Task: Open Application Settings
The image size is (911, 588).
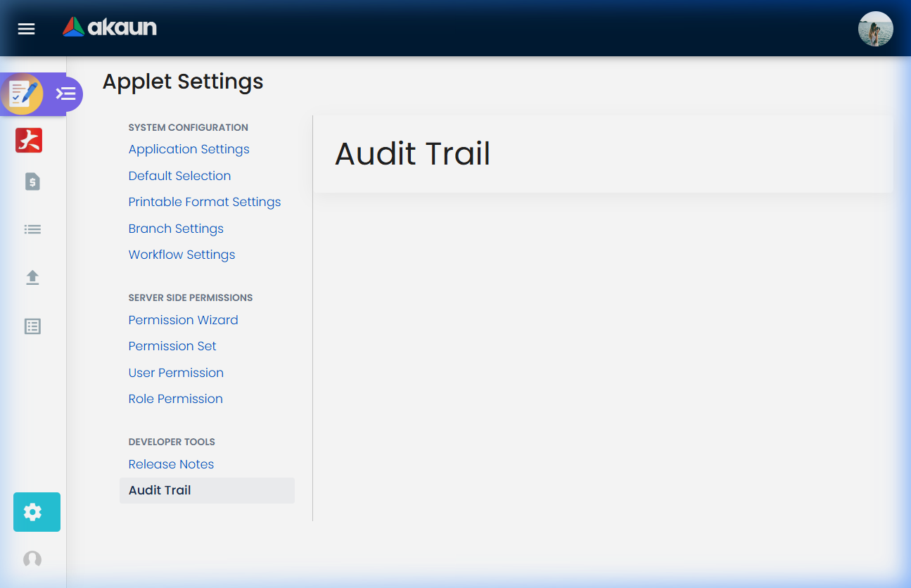Action: 189,149
